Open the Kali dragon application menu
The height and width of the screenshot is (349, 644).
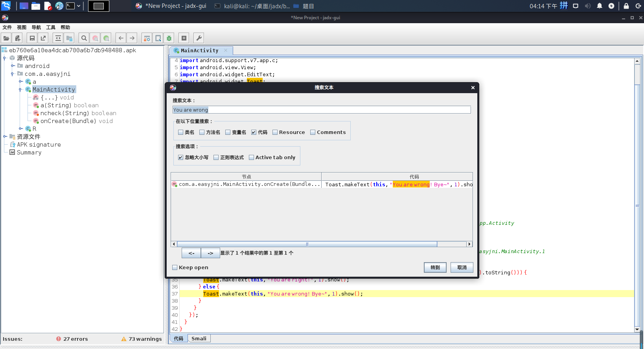pos(6,6)
